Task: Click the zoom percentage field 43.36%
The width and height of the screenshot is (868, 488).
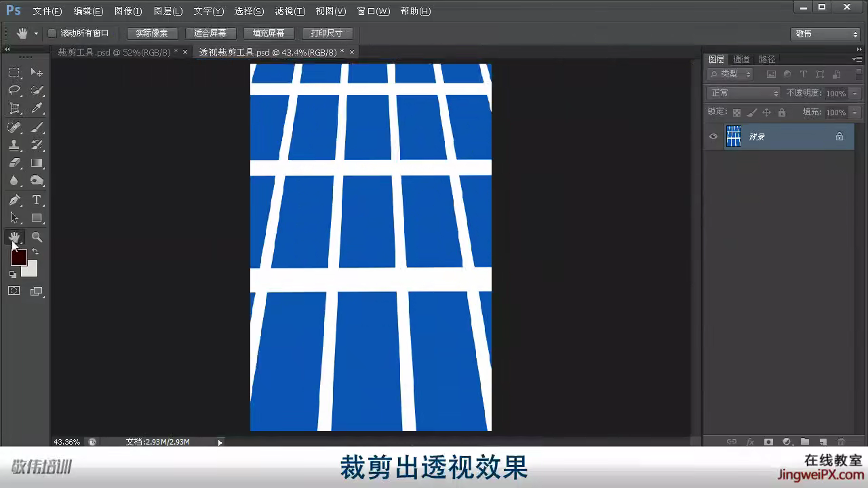Action: (67, 442)
